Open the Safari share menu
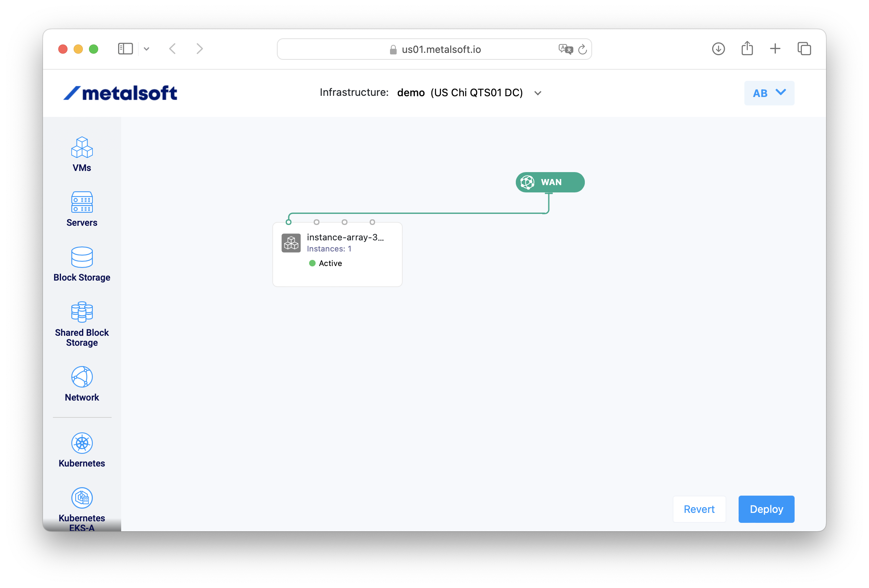Screen dimensions: 869x588 (x=747, y=48)
